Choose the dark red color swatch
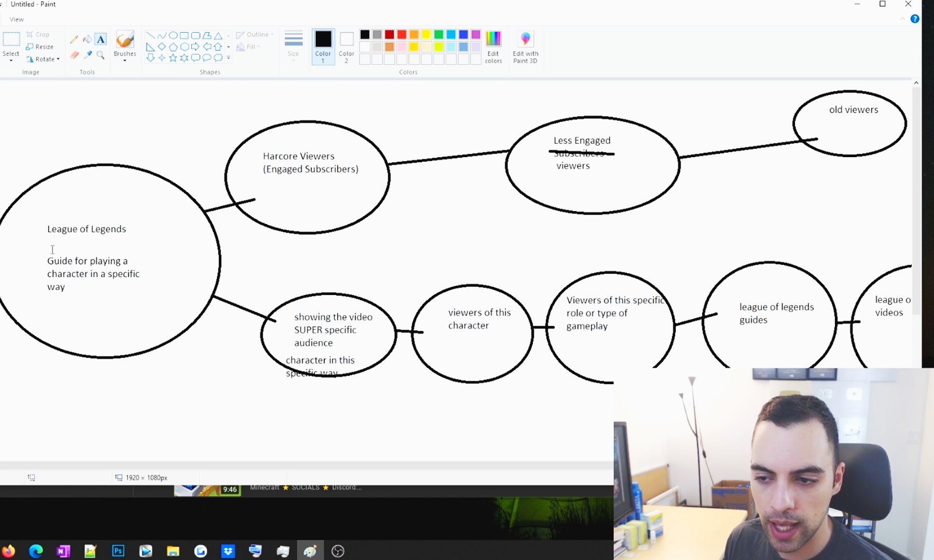 389,35
